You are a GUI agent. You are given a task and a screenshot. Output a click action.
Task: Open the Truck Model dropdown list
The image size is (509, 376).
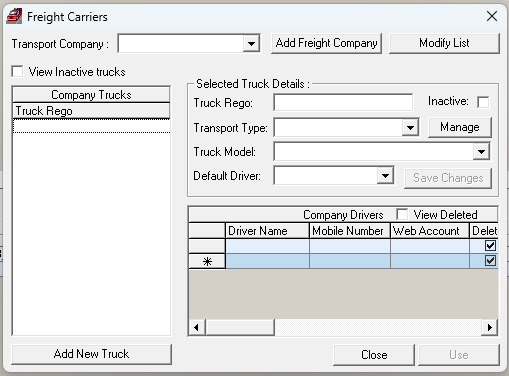coord(481,152)
